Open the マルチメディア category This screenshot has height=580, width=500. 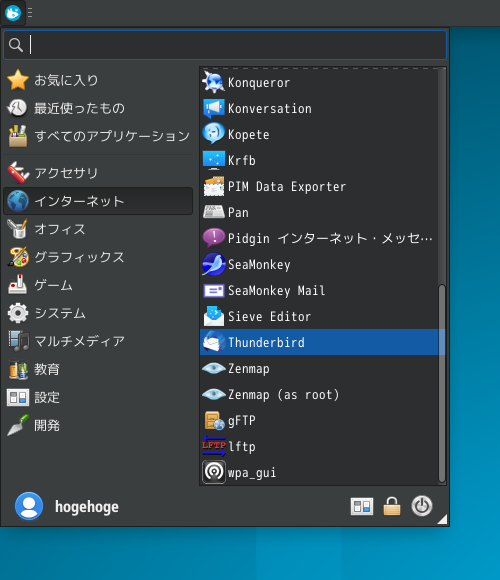(x=98, y=341)
